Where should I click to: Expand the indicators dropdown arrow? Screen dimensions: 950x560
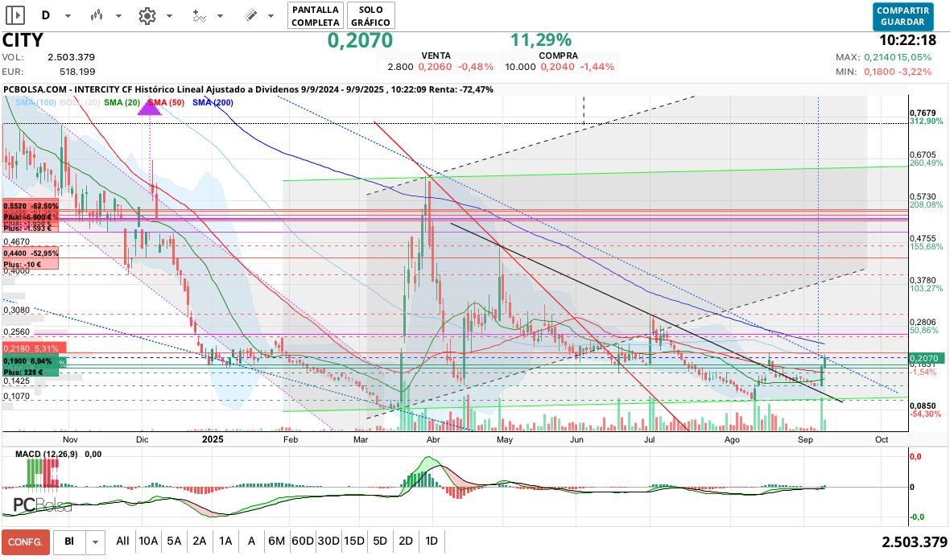point(220,16)
